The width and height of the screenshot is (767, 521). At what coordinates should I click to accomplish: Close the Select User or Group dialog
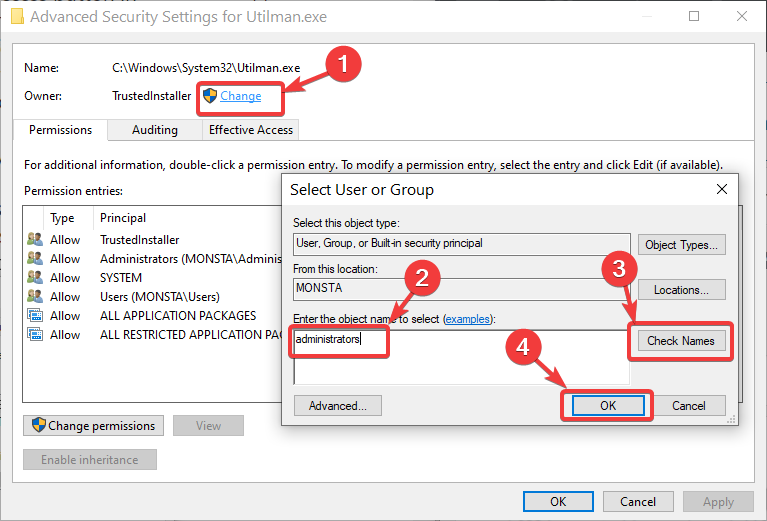click(x=722, y=190)
